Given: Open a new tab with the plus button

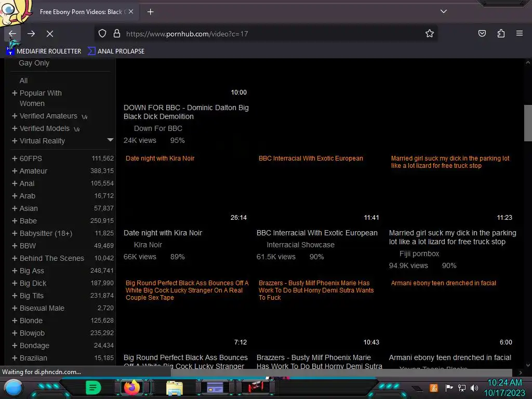Looking at the screenshot, I should coord(150,12).
